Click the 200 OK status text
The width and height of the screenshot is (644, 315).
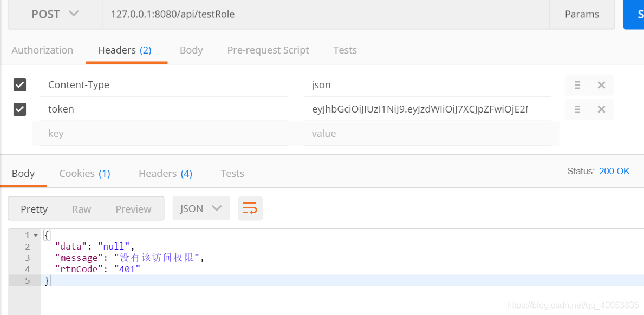[614, 171]
